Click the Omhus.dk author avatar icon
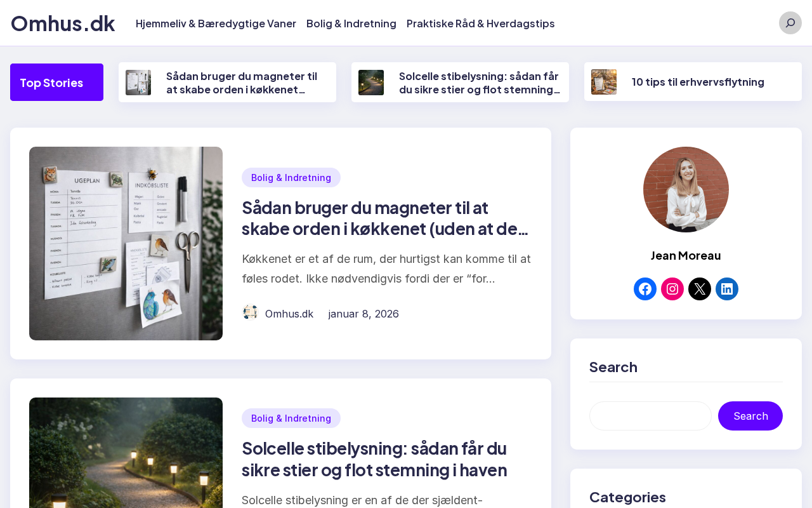Screen dimensions: 812x508 coord(251,312)
